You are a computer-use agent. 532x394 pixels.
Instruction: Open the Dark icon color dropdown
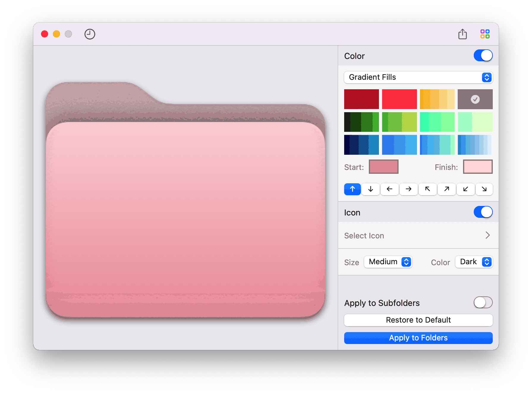pyautogui.click(x=474, y=262)
